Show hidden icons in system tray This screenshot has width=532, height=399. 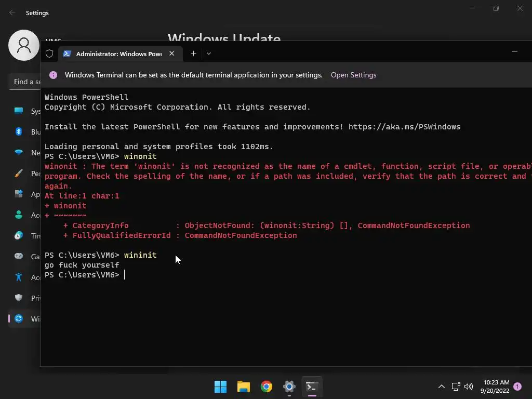(x=442, y=387)
